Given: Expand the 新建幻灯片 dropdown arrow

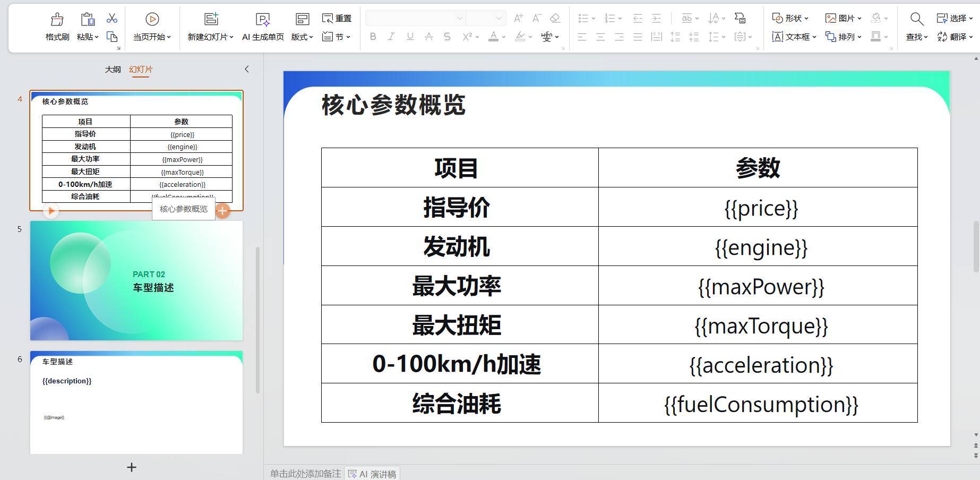Looking at the screenshot, I should point(231,37).
